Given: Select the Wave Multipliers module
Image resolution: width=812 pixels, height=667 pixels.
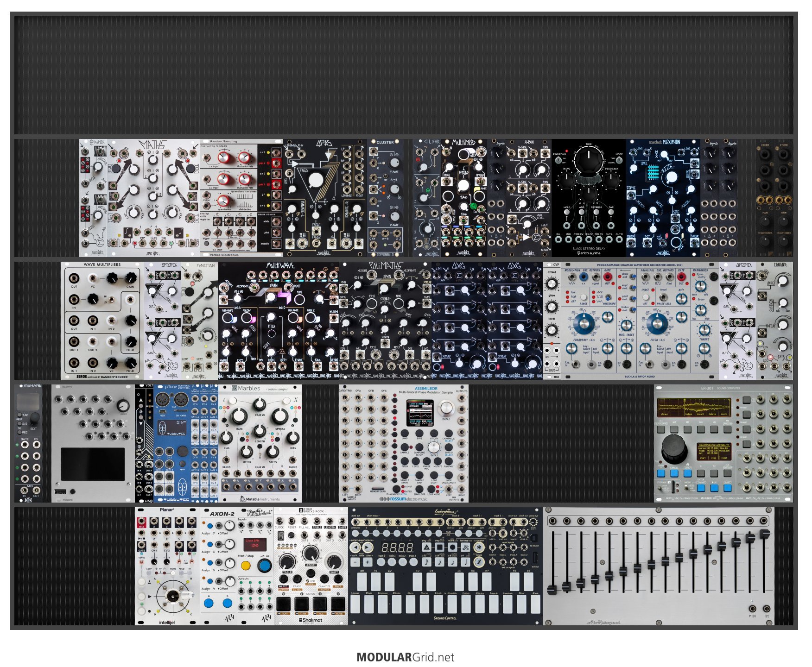Looking at the screenshot, I should (x=102, y=321).
